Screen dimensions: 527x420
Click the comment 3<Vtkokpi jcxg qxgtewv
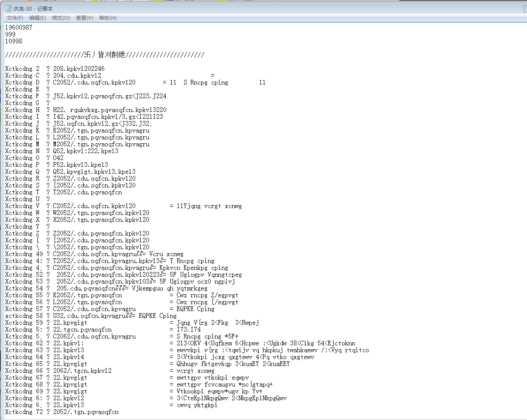[x=245, y=357]
